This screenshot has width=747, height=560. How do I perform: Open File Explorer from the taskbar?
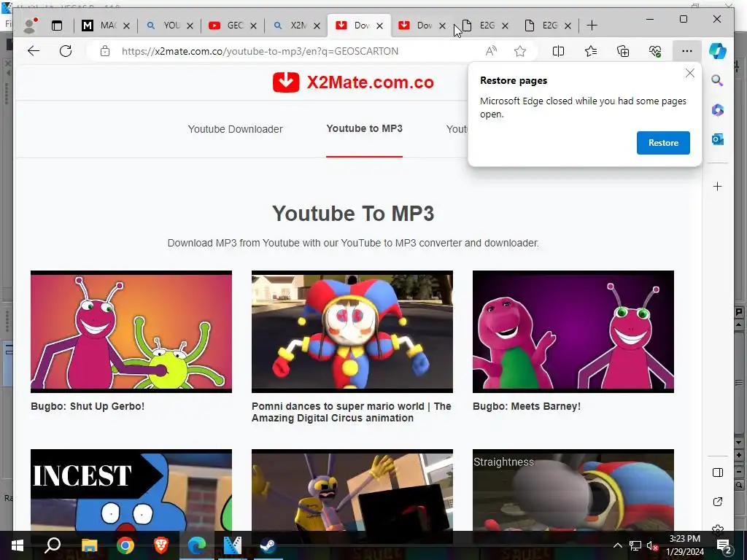89,545
